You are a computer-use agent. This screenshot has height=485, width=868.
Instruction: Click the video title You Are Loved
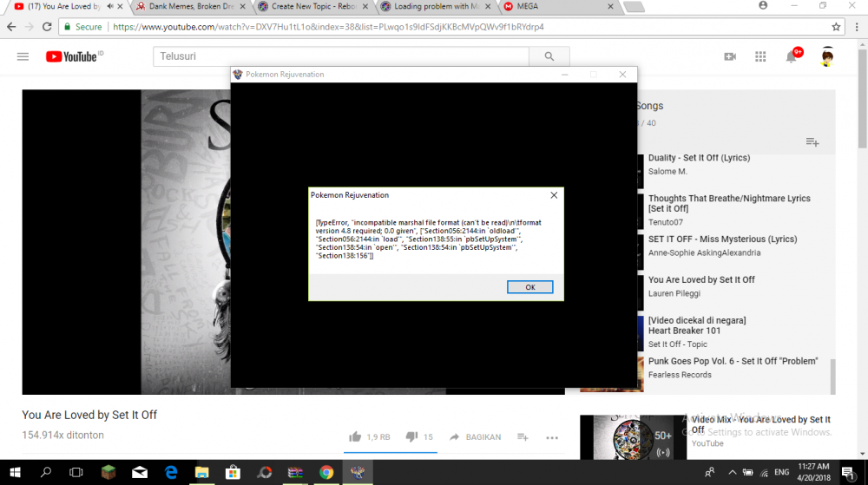89,415
